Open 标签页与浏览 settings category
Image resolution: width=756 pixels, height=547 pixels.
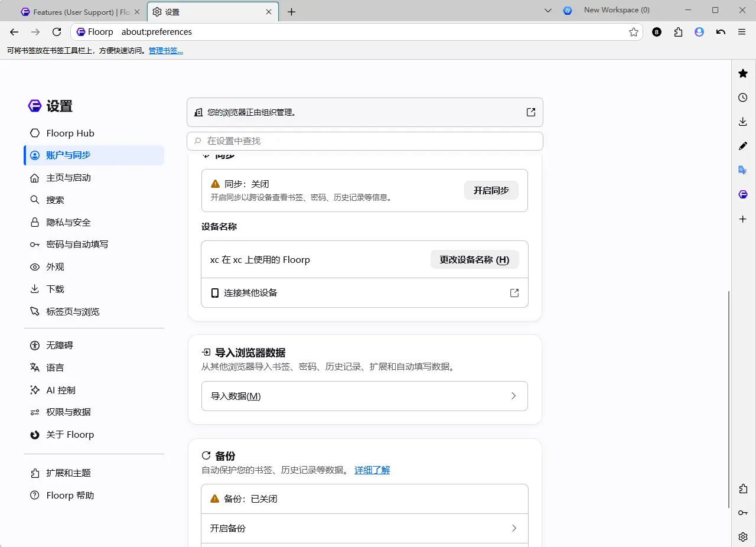click(94, 311)
